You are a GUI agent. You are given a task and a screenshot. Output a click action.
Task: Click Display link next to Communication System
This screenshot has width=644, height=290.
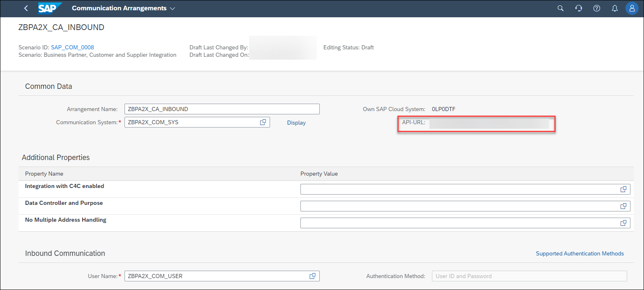pos(296,123)
